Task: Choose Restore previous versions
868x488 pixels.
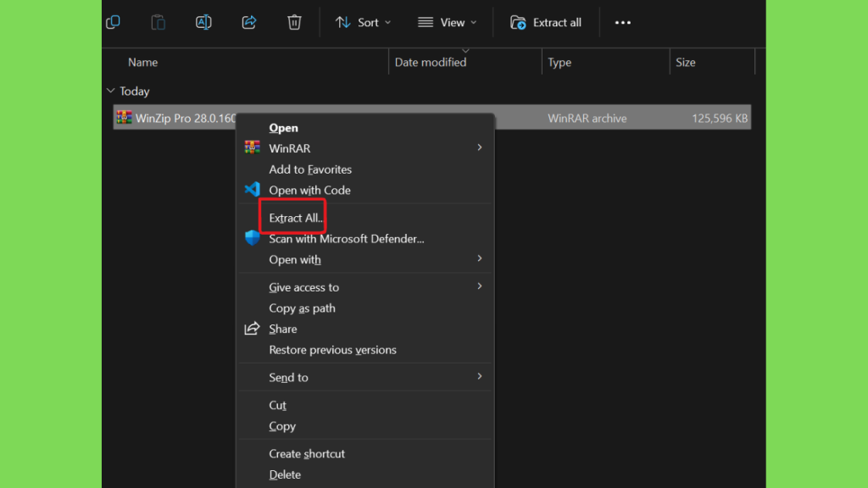Action: 332,350
